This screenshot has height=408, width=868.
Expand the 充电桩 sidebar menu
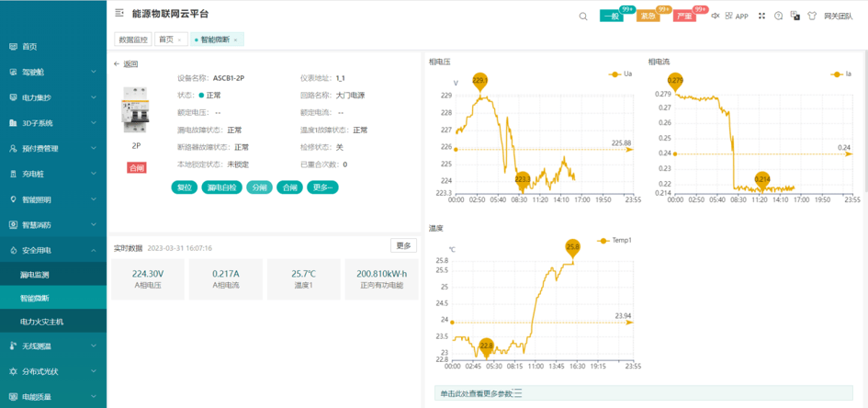tap(52, 173)
